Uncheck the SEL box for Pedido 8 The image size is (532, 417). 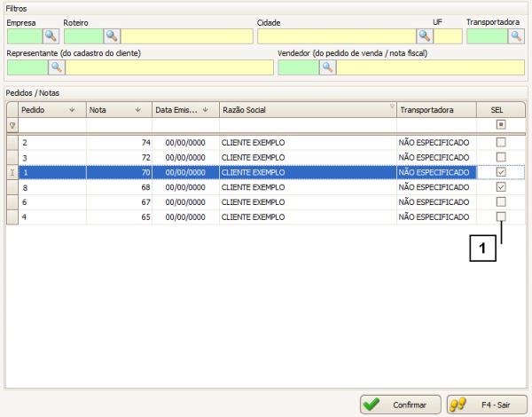point(501,187)
